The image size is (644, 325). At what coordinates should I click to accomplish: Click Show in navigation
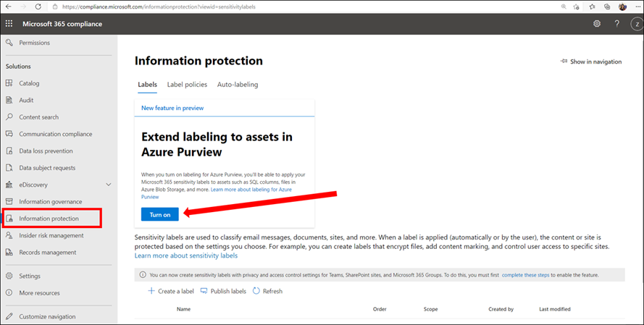click(x=590, y=62)
